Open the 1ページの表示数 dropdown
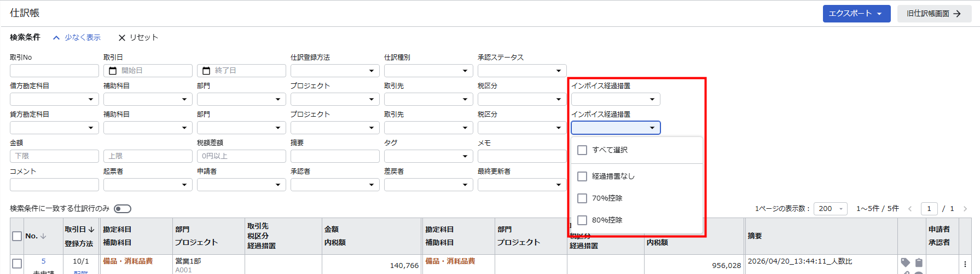This screenshot has height=274, width=980. click(x=830, y=209)
